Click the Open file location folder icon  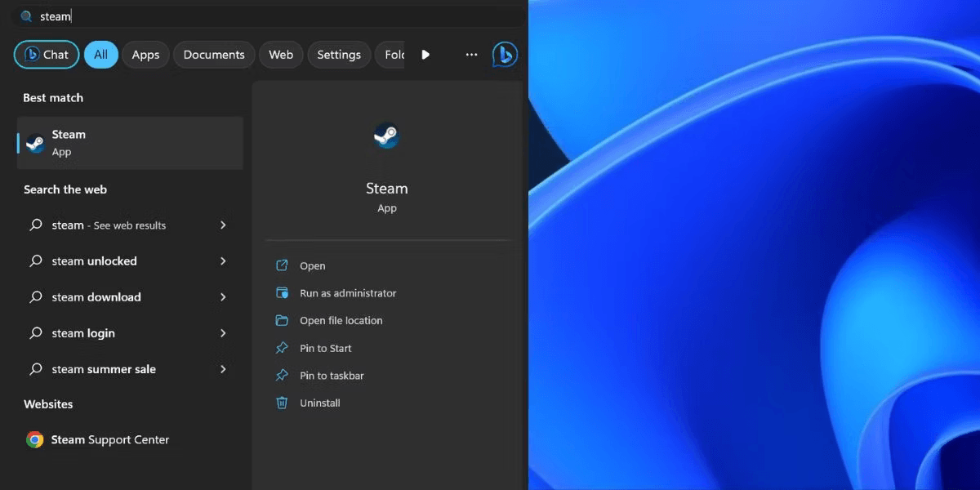(x=282, y=320)
